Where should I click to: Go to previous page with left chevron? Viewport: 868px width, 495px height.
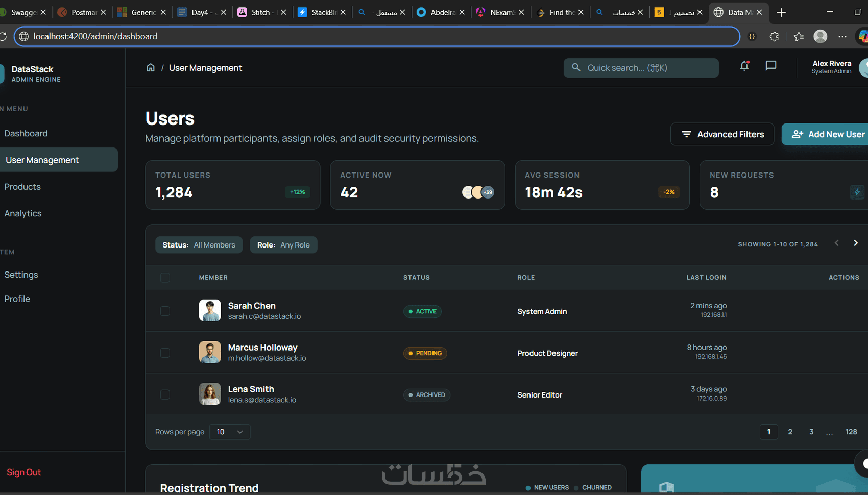click(x=836, y=243)
